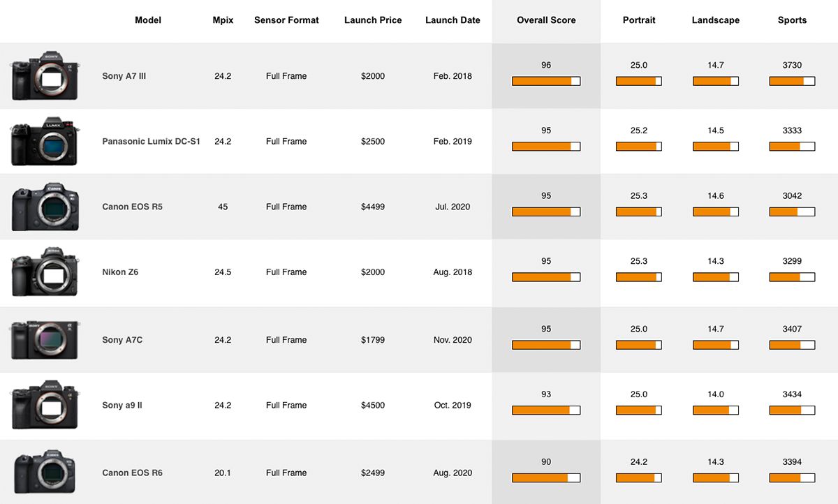Click the Canon EOS R6 sports score bar

pyautogui.click(x=792, y=478)
